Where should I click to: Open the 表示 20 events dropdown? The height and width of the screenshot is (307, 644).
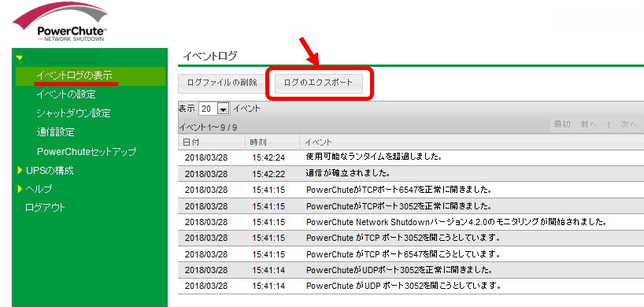click(213, 109)
